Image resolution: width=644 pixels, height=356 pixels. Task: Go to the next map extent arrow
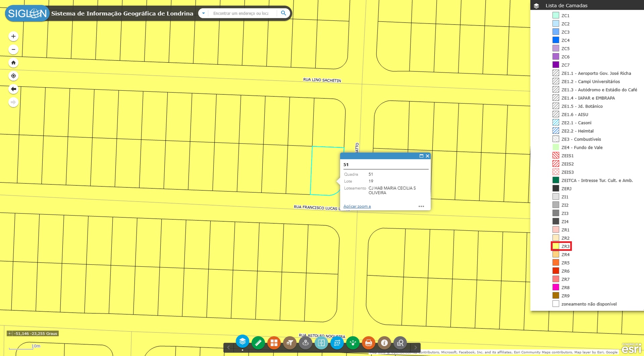(x=13, y=102)
